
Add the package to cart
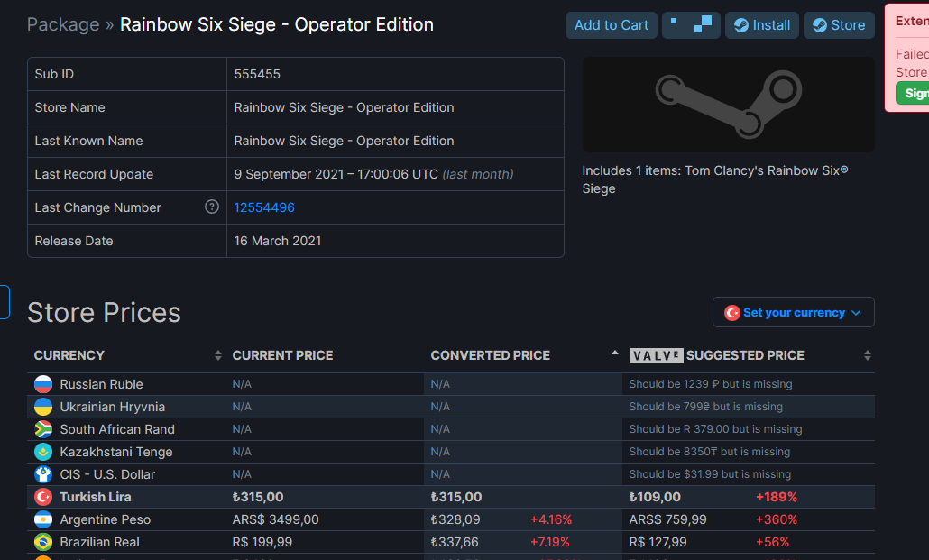611,25
